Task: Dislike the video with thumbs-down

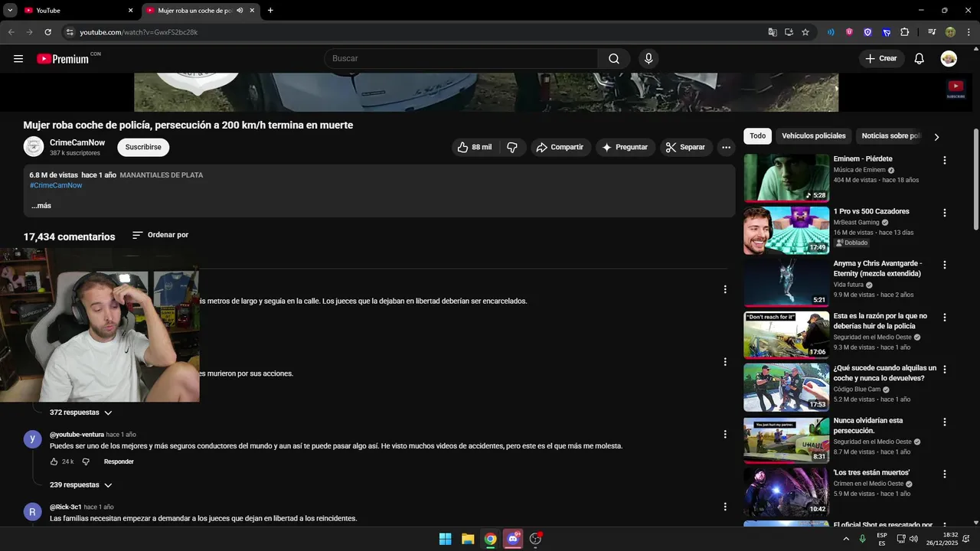Action: coord(513,147)
